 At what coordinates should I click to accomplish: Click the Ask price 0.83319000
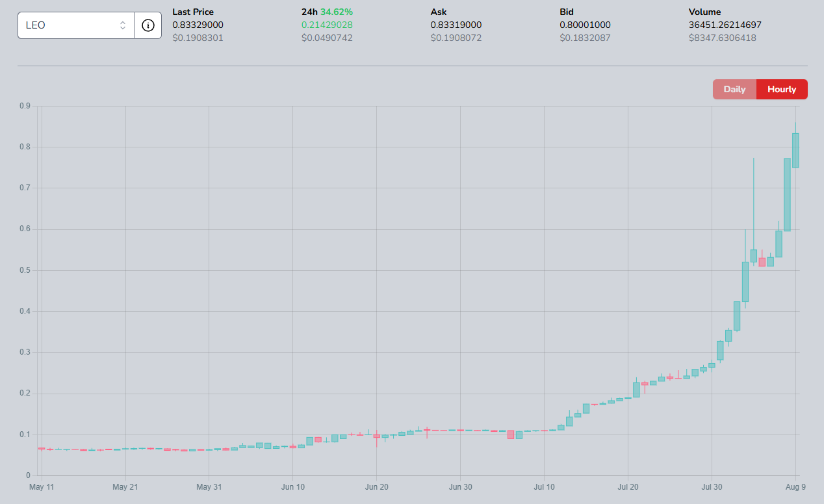(x=456, y=25)
